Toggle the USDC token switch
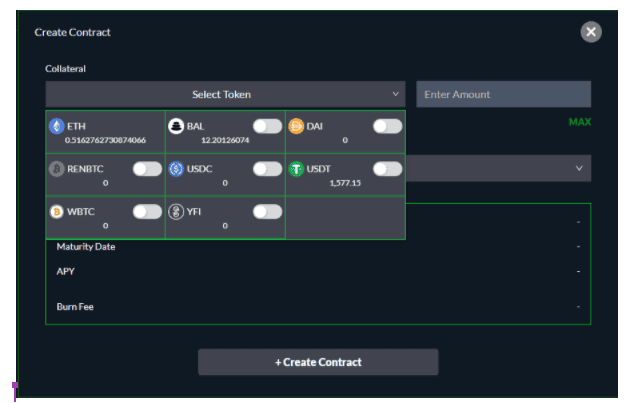 (267, 169)
